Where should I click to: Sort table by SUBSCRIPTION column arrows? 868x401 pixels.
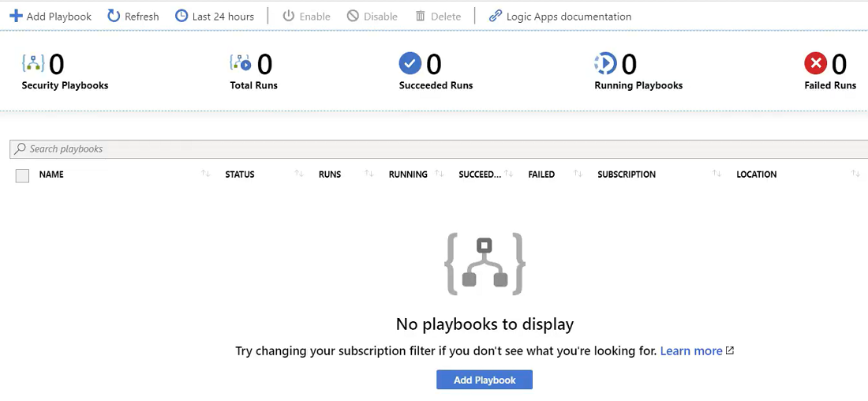716,174
